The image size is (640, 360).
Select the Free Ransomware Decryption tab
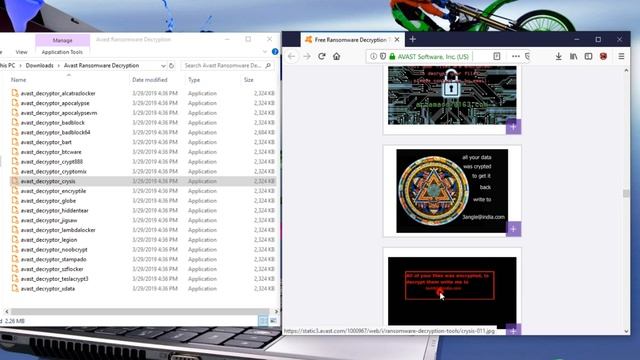[x=353, y=40]
